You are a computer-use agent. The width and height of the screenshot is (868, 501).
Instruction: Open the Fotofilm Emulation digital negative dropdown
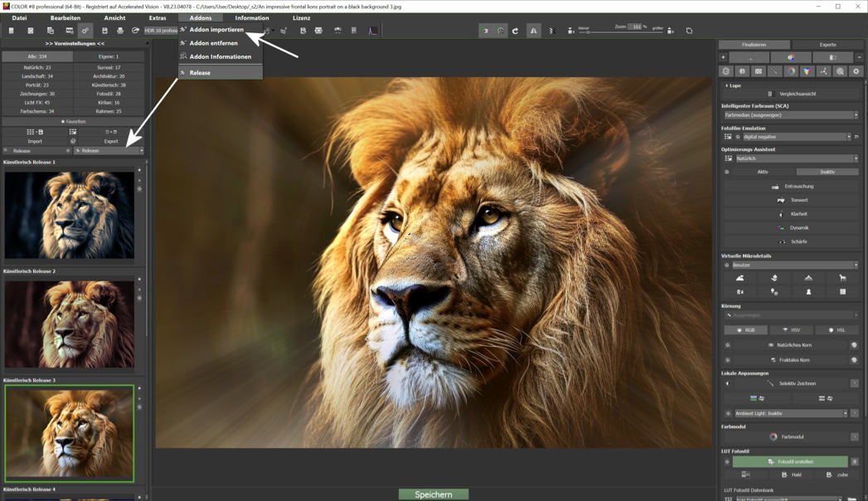point(797,137)
